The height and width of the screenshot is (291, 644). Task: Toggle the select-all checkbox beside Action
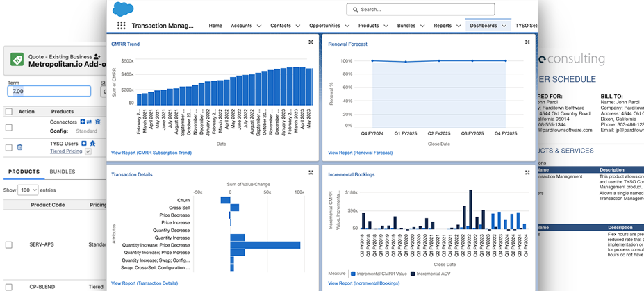8,111
